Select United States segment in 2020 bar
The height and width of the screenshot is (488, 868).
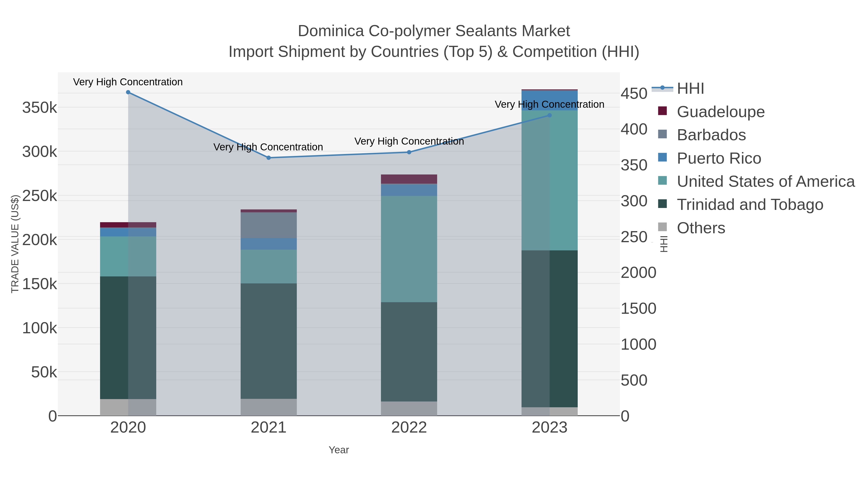[128, 256]
